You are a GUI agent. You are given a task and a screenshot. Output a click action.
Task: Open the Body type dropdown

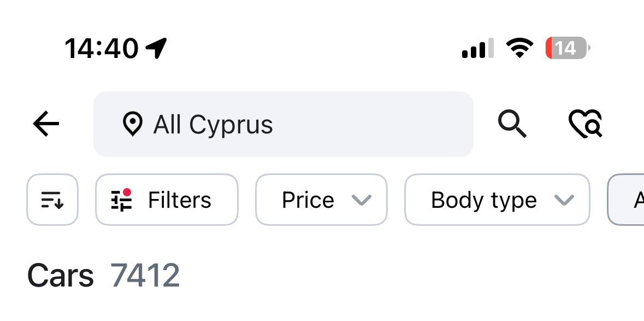tap(497, 200)
